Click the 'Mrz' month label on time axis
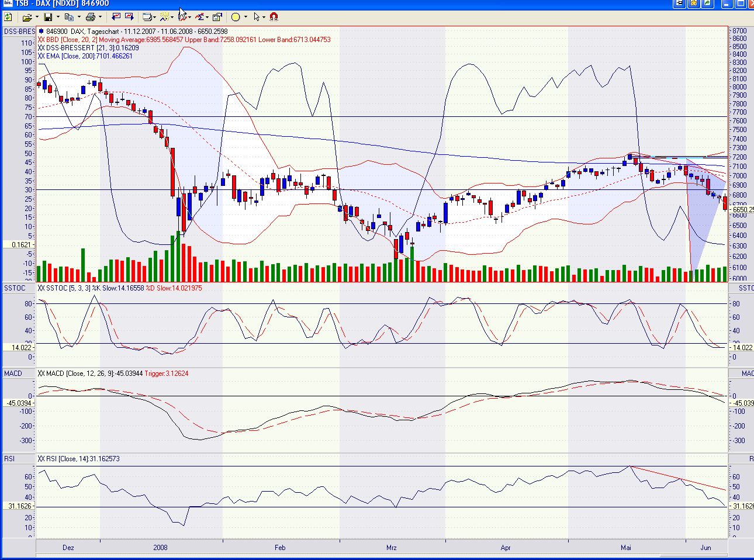 click(392, 548)
